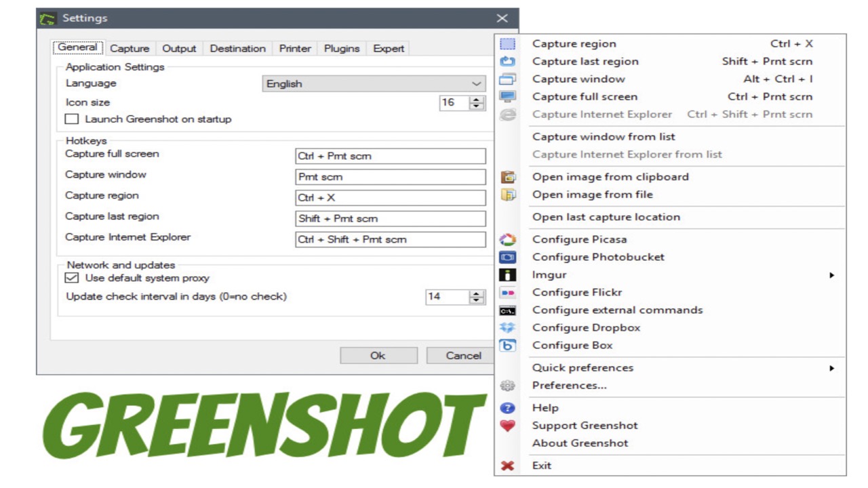Click the Box icon
Image resolution: width=868 pixels, height=488 pixels.
(507, 345)
